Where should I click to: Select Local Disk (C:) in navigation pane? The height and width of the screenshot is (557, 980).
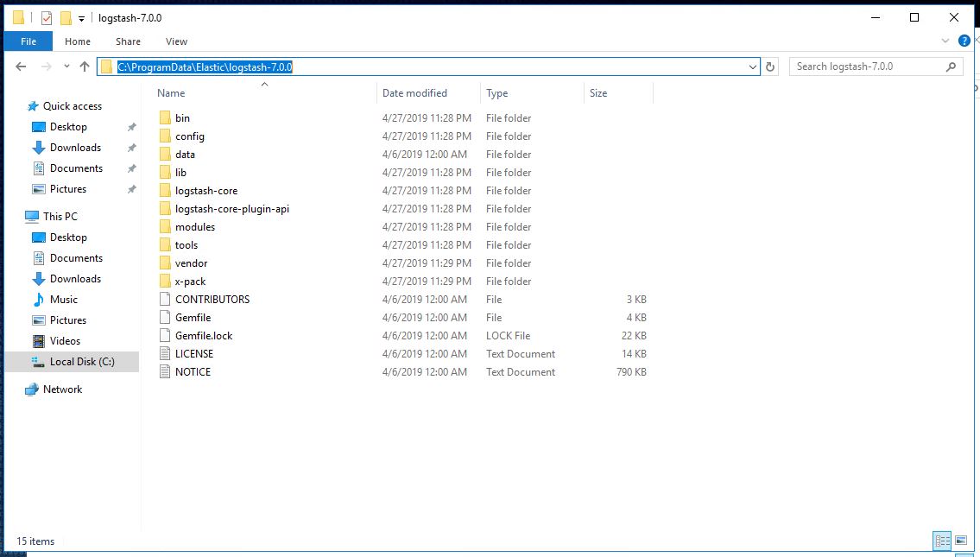82,361
